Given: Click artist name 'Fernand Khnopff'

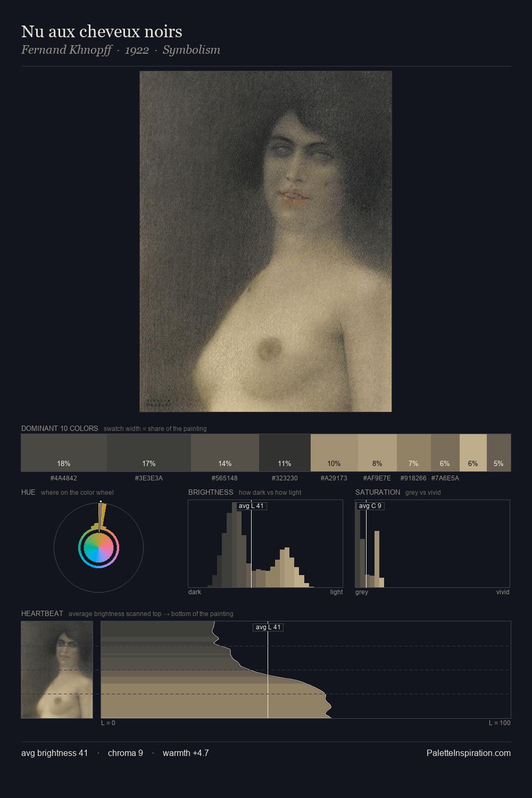Looking at the screenshot, I should click(x=66, y=50).
